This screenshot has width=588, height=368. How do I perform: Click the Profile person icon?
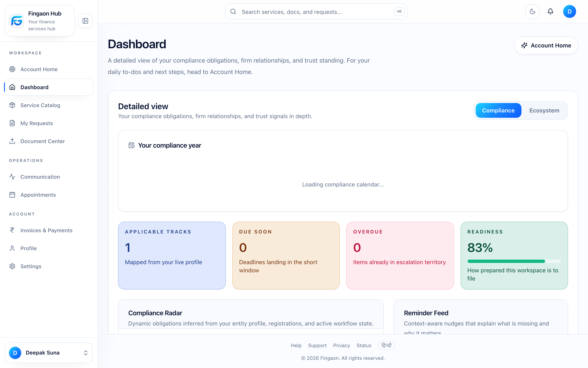[12, 248]
